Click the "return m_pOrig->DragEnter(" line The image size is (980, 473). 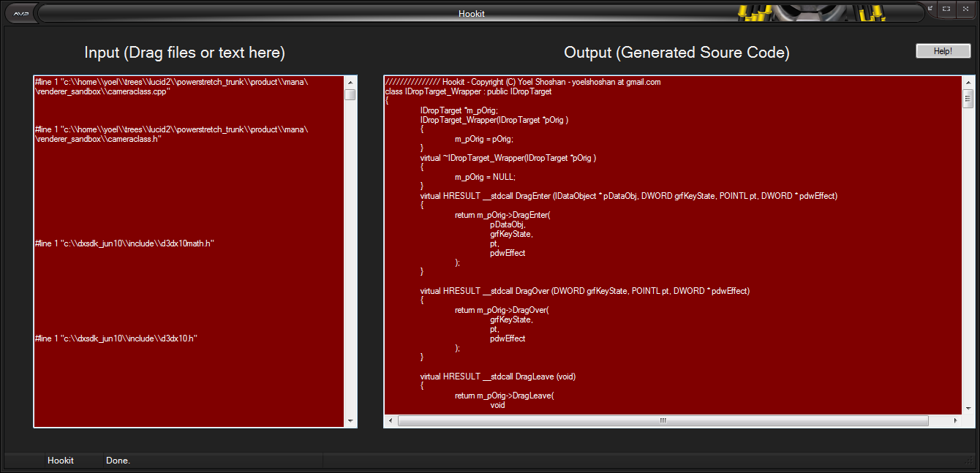coord(502,215)
